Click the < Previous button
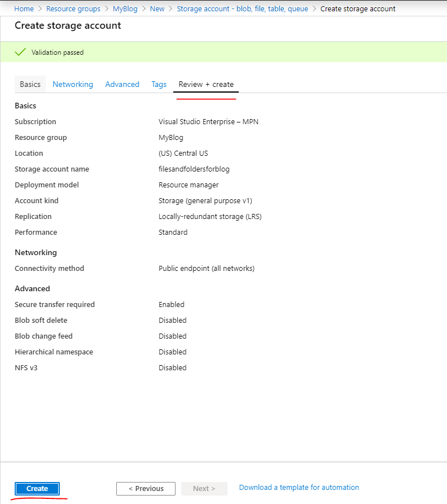 [x=146, y=489]
